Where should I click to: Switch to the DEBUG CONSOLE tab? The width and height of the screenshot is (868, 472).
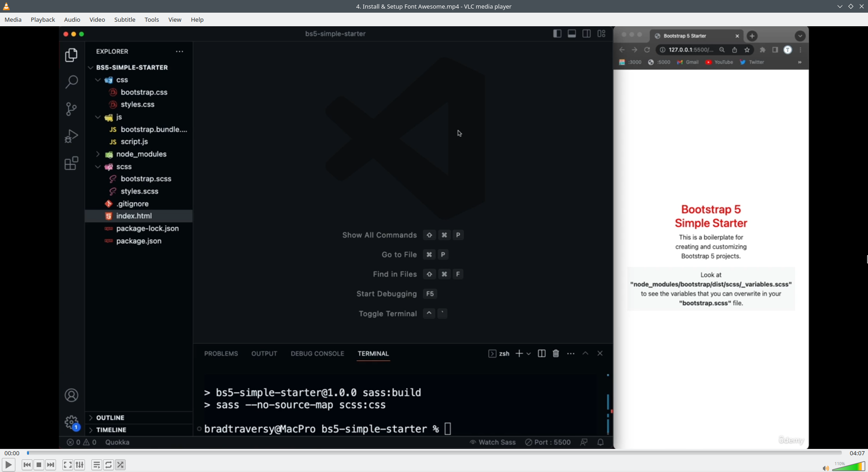click(317, 353)
